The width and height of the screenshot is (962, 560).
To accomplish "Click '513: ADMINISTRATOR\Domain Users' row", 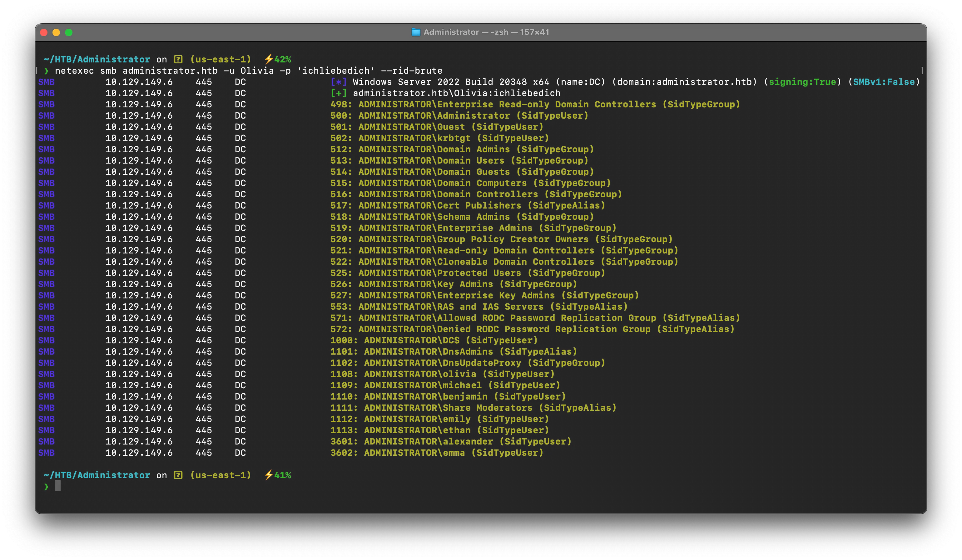I will 459,160.
